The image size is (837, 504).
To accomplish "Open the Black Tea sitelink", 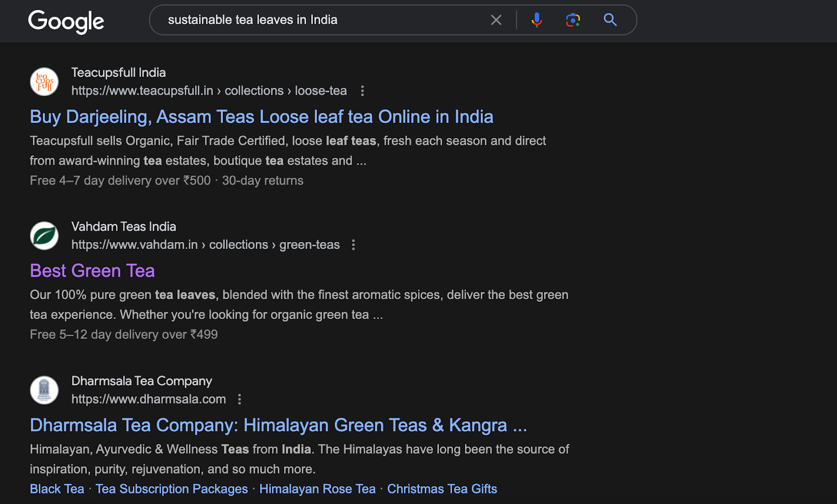I will [57, 489].
